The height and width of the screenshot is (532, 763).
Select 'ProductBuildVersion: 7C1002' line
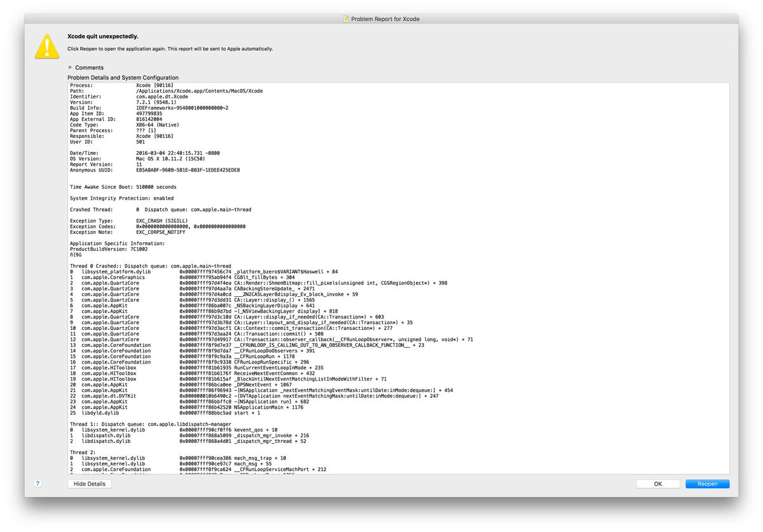click(x=110, y=249)
